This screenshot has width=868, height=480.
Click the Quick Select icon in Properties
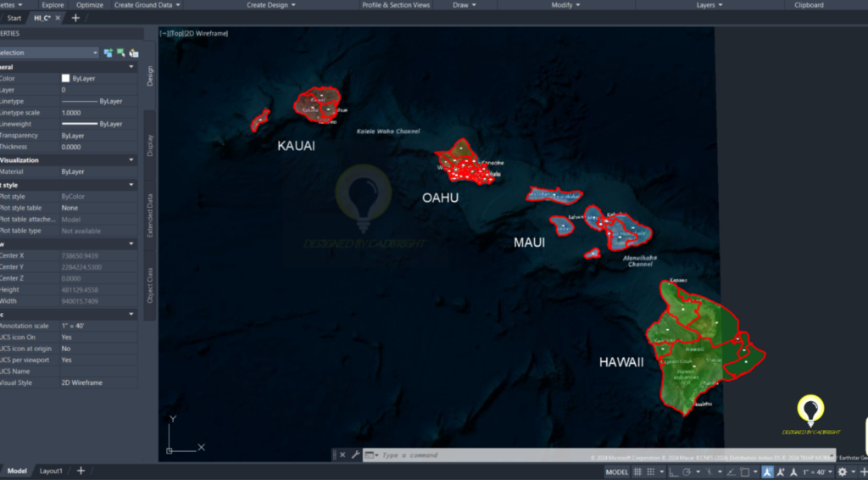click(x=133, y=53)
